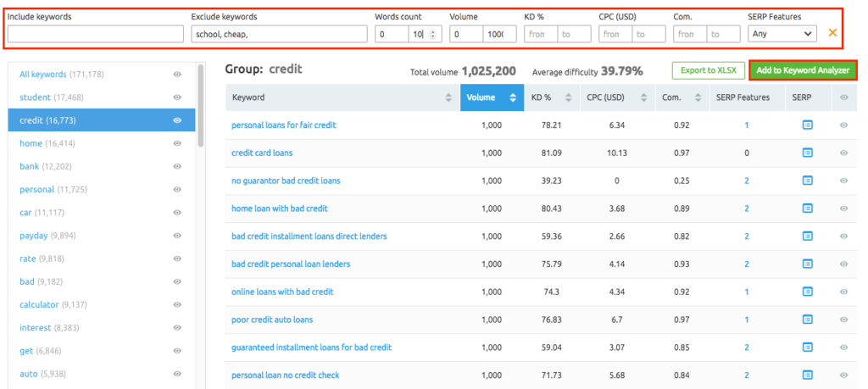This screenshot has width=868, height=389.
Task: Open SERP snapshot for no guarantor bad credit loans
Action: click(x=807, y=181)
